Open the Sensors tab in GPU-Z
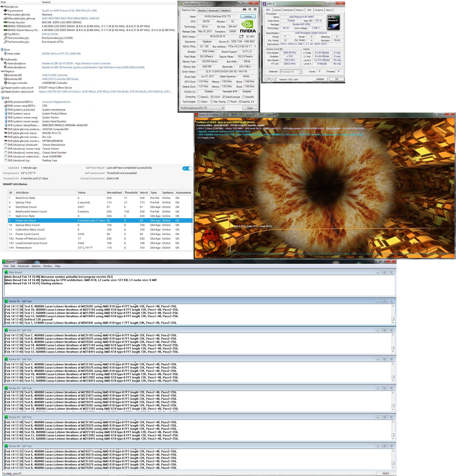Screen dimensions: 456x476 tap(202, 10)
